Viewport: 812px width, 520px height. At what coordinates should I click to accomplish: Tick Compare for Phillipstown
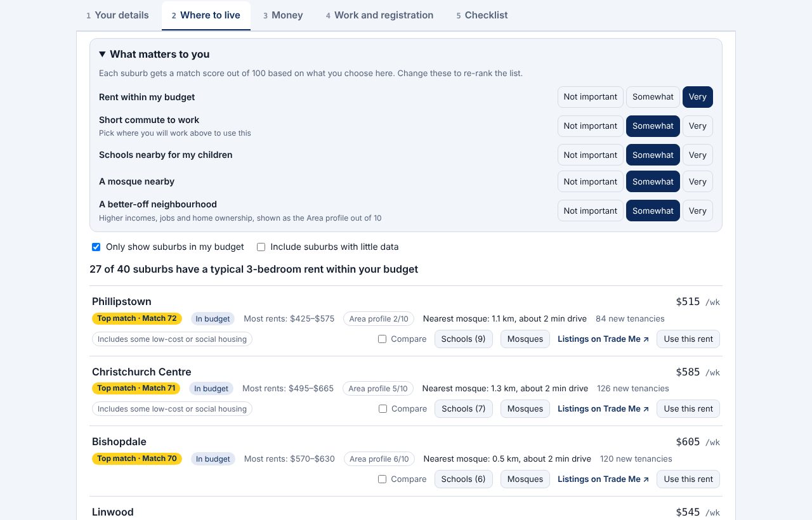tap(382, 339)
